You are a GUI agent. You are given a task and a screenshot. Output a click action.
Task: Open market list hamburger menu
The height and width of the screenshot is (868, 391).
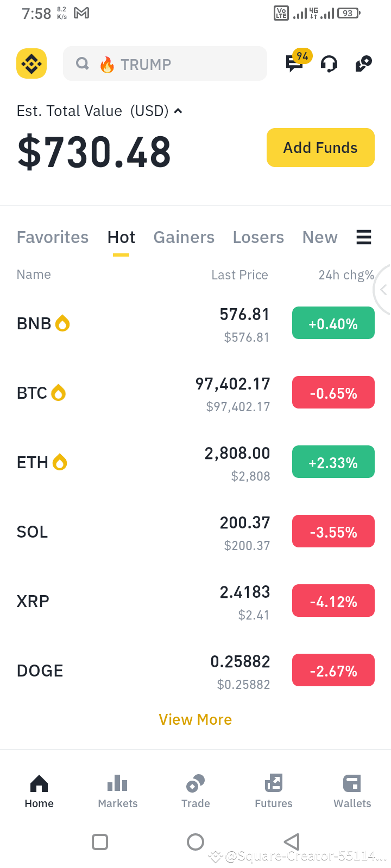tap(364, 237)
